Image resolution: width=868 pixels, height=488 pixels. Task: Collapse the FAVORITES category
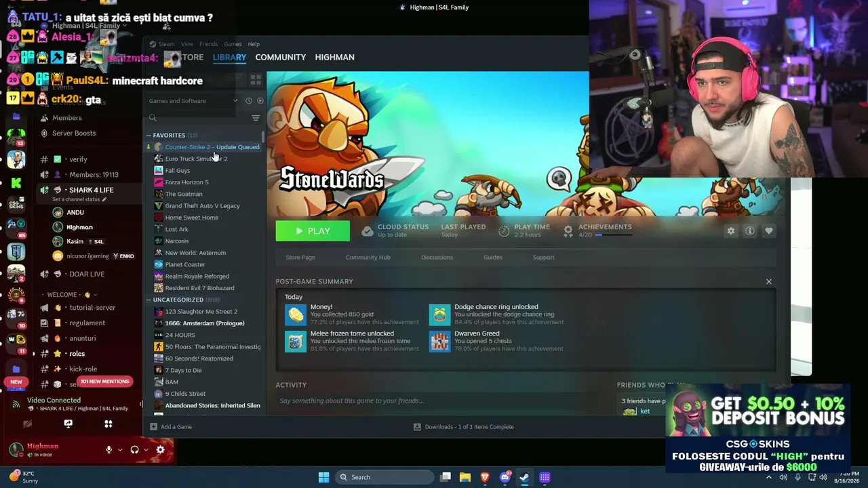[149, 136]
